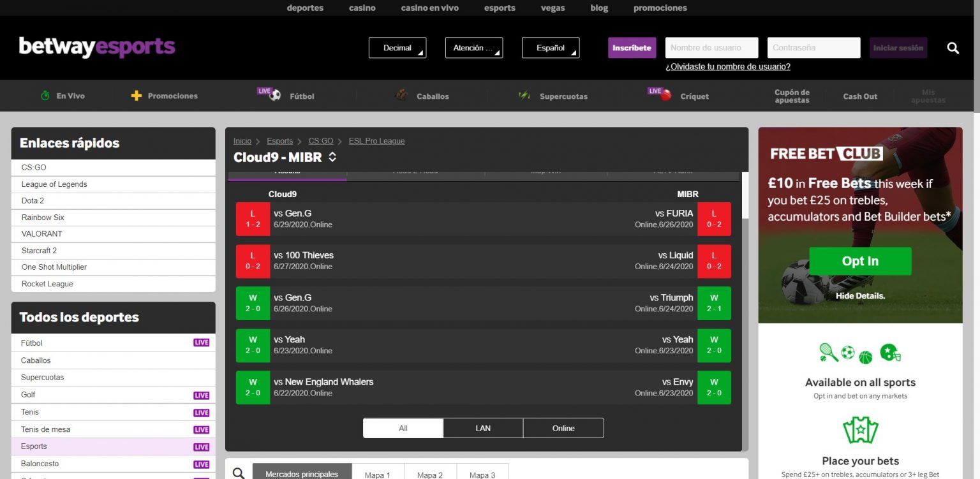Go to Inicio in the breadcrumb
Image resolution: width=980 pixels, height=479 pixels.
pyautogui.click(x=242, y=141)
